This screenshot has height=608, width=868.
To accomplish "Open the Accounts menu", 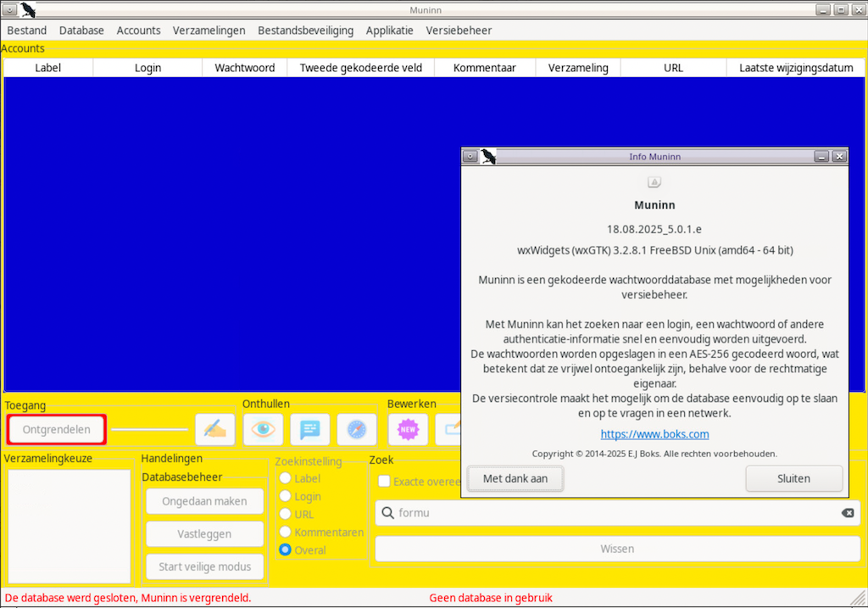I will pos(138,31).
